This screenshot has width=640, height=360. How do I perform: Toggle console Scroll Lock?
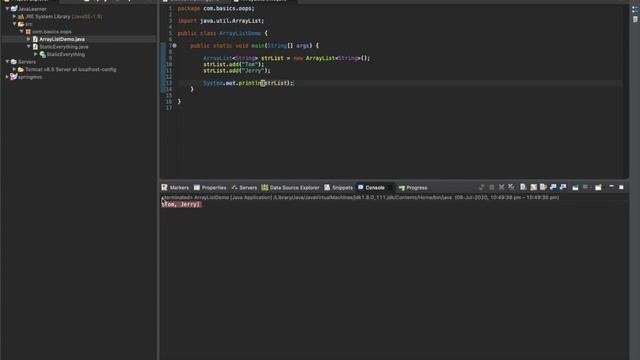click(533, 187)
